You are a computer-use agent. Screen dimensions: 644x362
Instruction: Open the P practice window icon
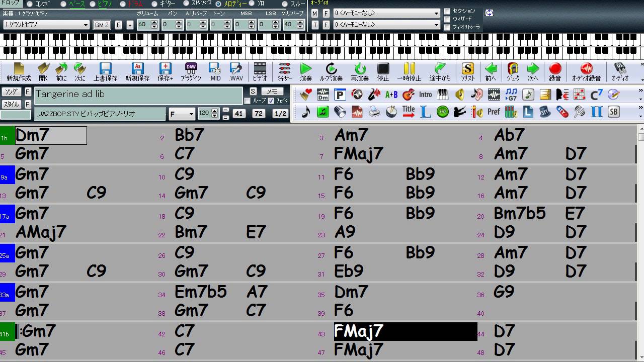click(340, 94)
